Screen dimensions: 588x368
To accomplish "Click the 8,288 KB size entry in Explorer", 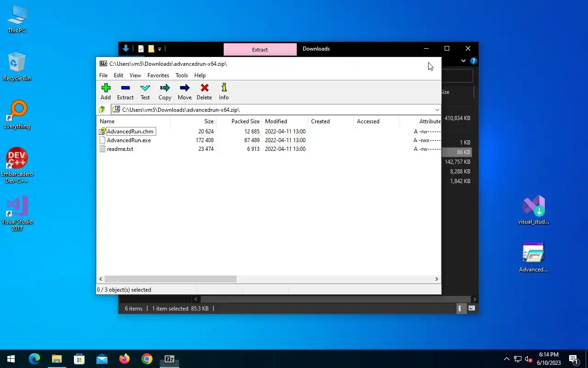I will 460,172.
